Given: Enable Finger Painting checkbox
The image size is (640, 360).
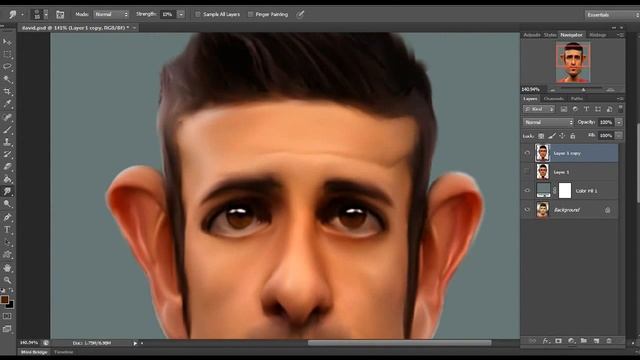Looking at the screenshot, I should tap(250, 14).
